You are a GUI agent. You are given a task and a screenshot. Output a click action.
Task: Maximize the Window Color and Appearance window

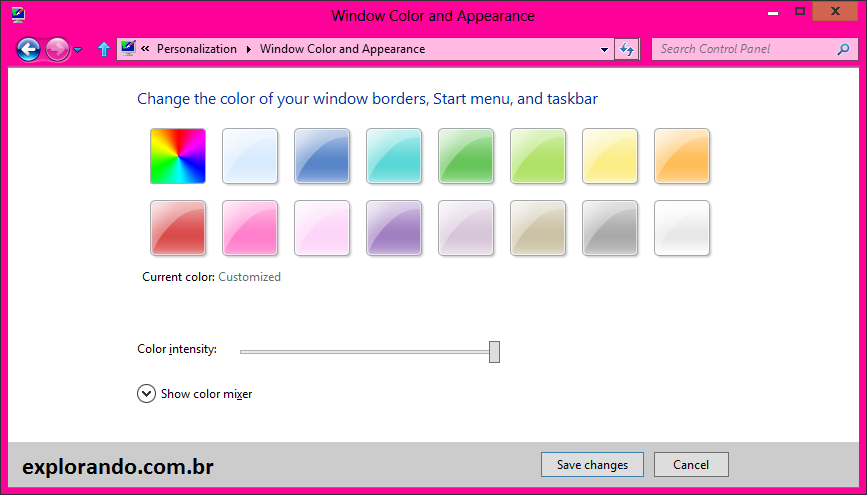[800, 11]
